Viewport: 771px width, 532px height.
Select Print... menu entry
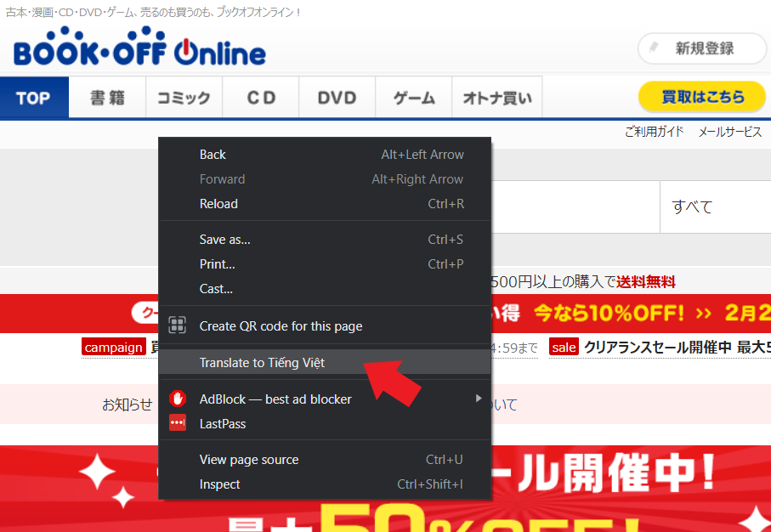click(x=325, y=264)
